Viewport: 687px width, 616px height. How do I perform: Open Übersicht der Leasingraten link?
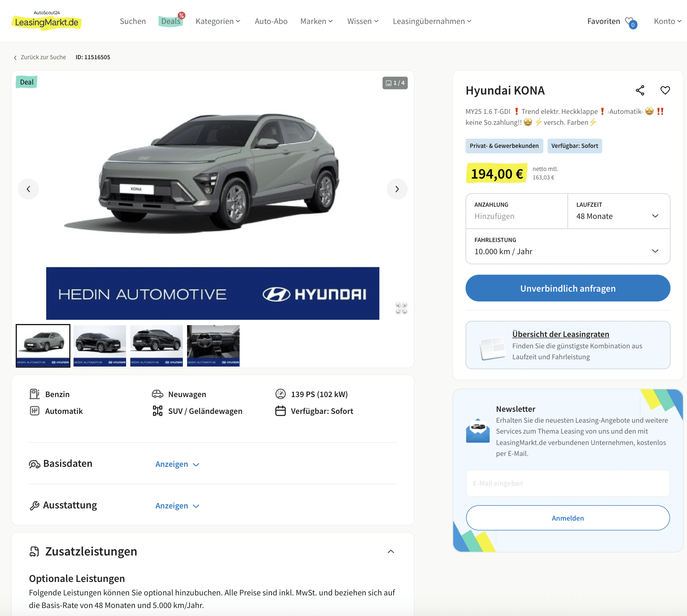point(560,334)
